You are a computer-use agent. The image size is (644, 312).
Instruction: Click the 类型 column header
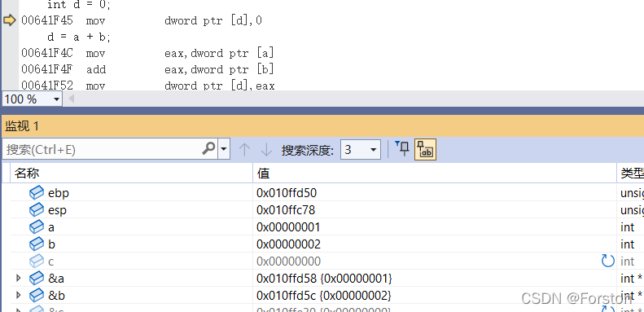click(630, 173)
